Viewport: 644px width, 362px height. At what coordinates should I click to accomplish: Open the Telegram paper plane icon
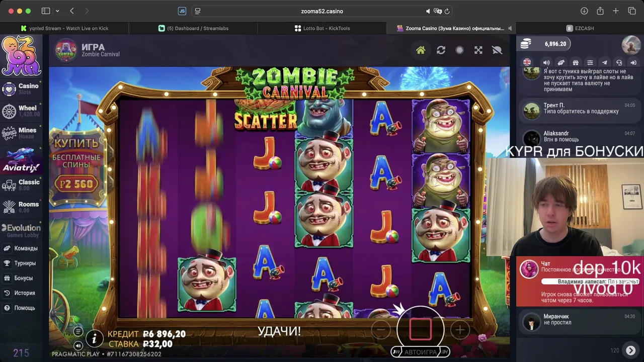605,62
